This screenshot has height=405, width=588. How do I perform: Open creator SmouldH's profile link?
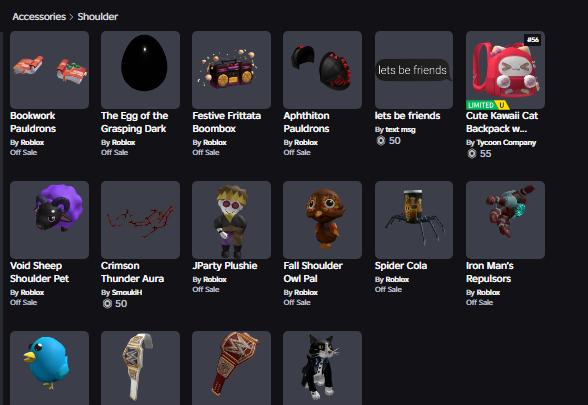point(127,292)
